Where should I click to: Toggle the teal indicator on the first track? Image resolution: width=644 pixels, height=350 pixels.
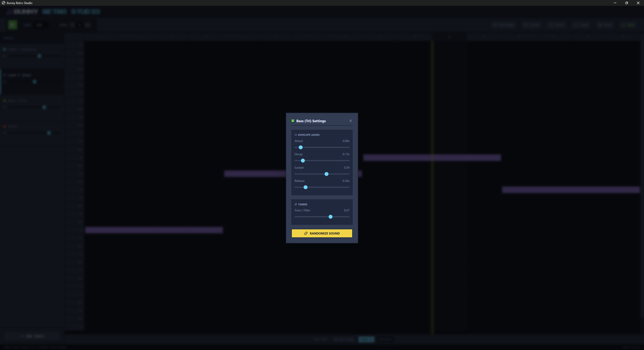pyautogui.click(x=4, y=49)
